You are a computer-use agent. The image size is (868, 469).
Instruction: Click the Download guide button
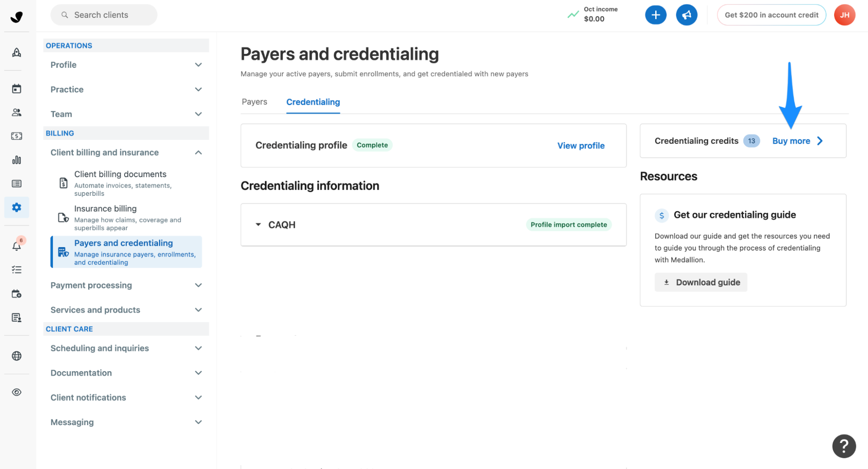coord(700,282)
